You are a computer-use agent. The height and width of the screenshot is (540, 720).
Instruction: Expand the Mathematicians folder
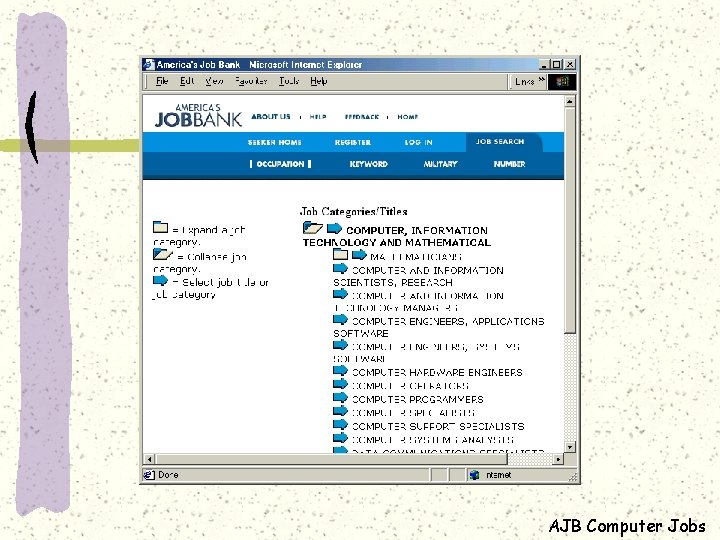(x=340, y=254)
